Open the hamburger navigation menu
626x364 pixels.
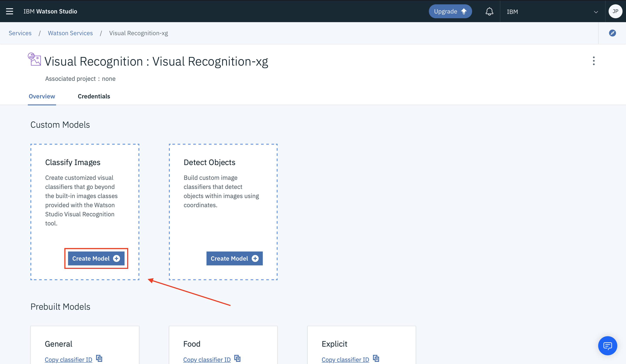[x=9, y=11]
